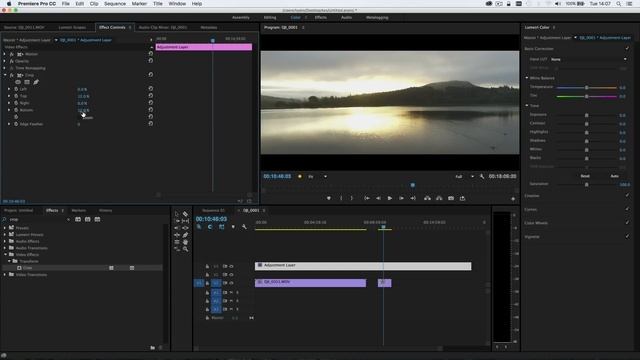The height and width of the screenshot is (360, 640).
Task: Open the Sequence menu
Action: (115, 4)
